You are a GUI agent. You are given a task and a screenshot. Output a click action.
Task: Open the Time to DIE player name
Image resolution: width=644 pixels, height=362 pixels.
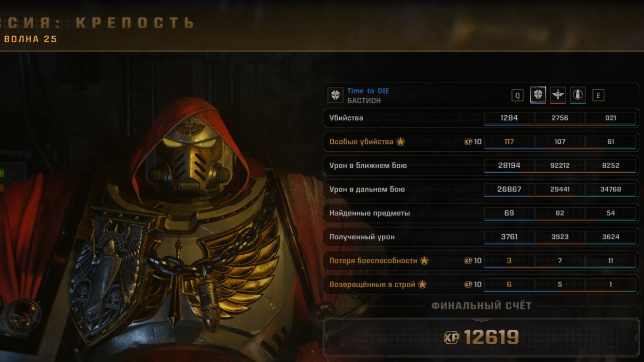pos(368,91)
